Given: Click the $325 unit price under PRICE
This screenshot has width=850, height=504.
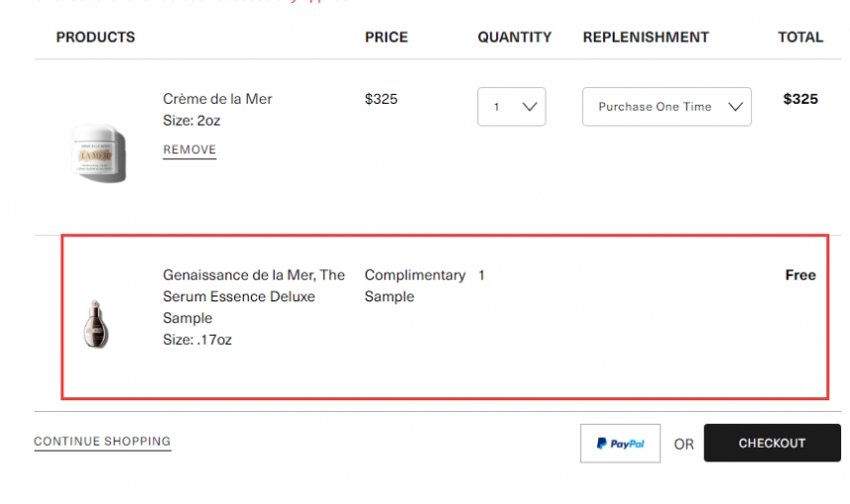Looking at the screenshot, I should click(x=382, y=99).
